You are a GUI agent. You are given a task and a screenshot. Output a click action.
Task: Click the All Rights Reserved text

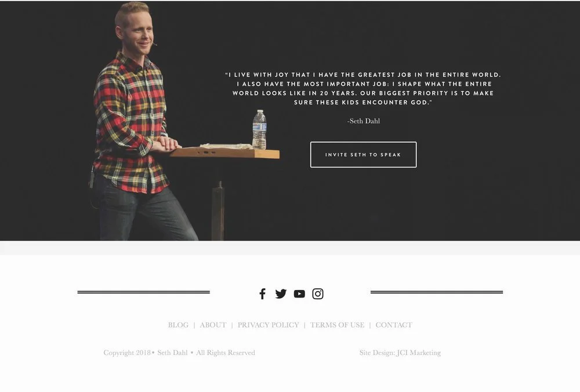click(x=225, y=353)
